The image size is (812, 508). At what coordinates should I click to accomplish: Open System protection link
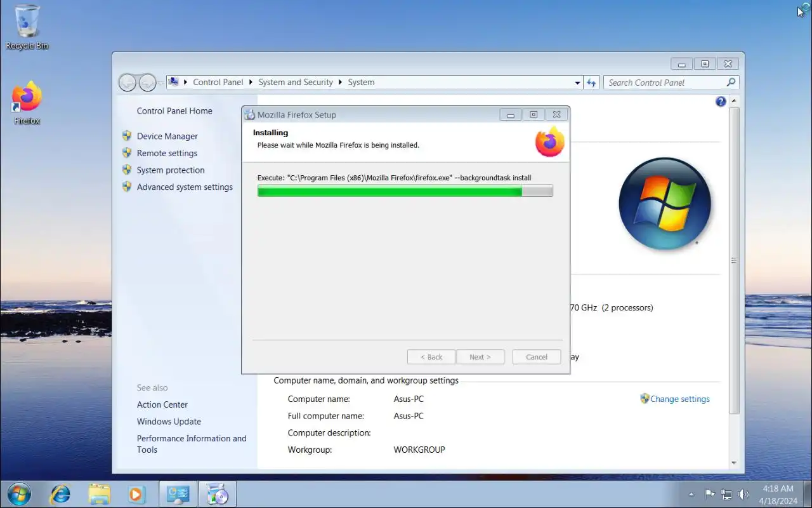point(171,170)
